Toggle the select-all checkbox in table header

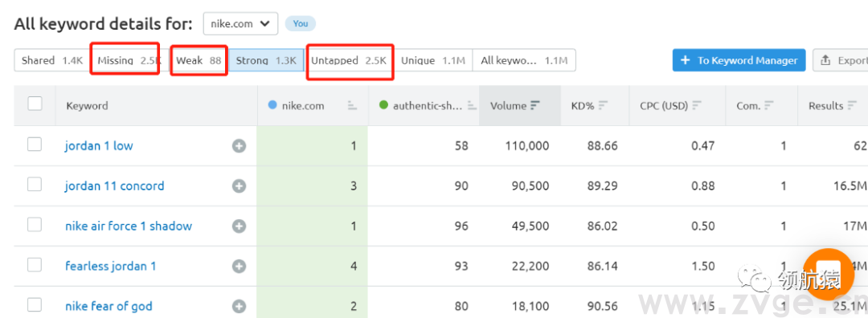point(35,104)
